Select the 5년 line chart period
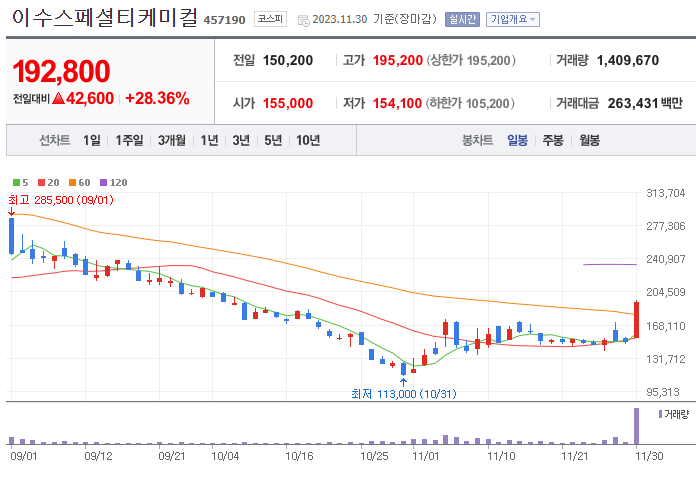This screenshot has height=479, width=696. 273,140
